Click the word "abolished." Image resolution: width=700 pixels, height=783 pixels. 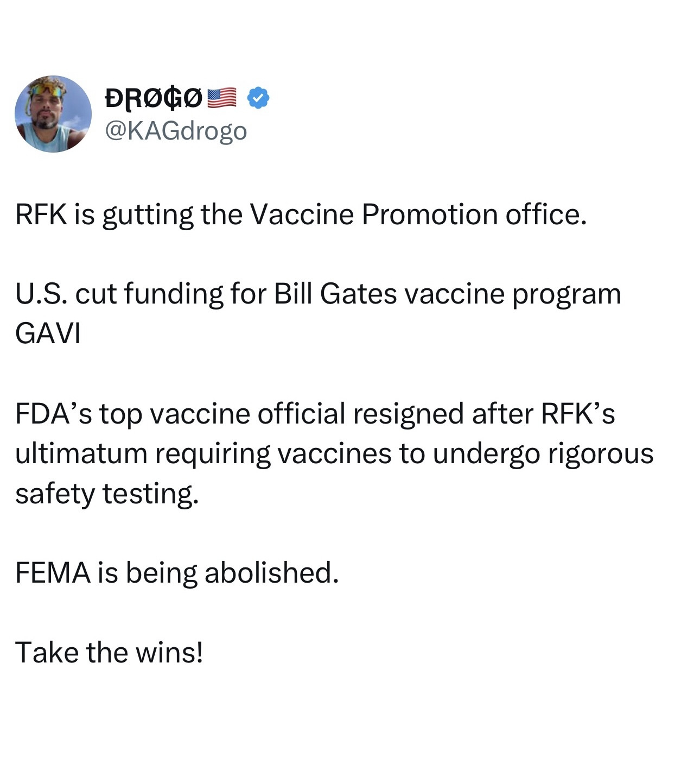271,572
